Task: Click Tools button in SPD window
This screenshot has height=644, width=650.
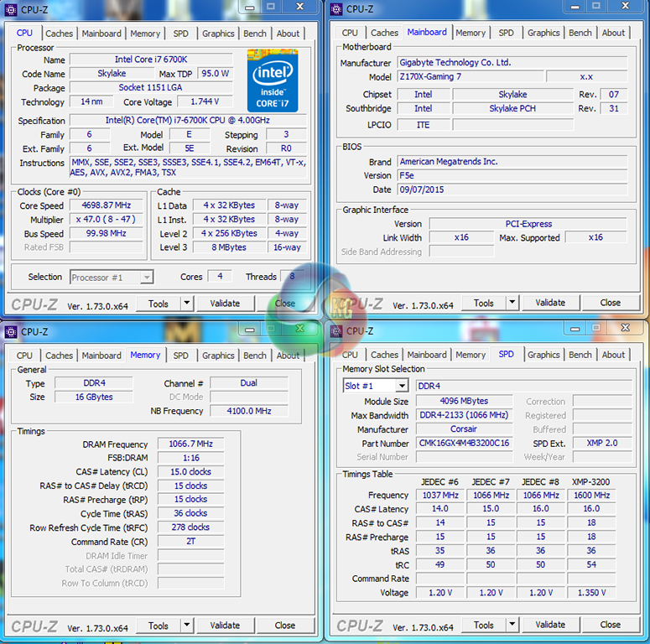Action: [484, 625]
